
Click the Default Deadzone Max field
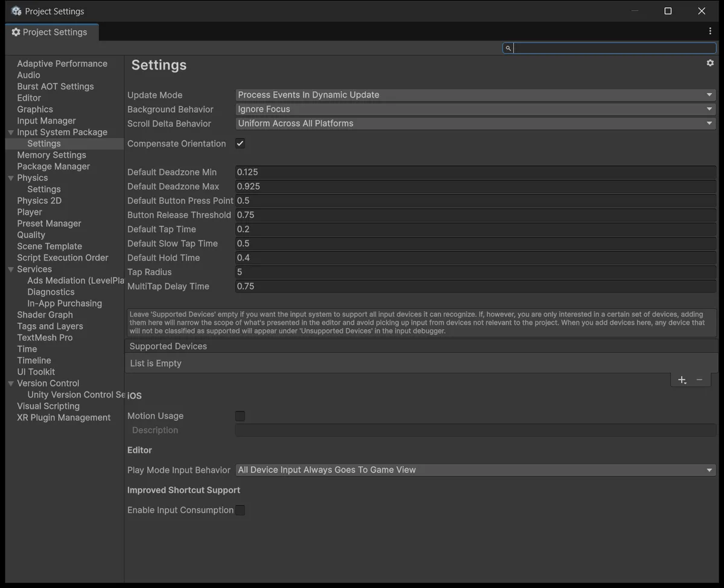(x=475, y=186)
